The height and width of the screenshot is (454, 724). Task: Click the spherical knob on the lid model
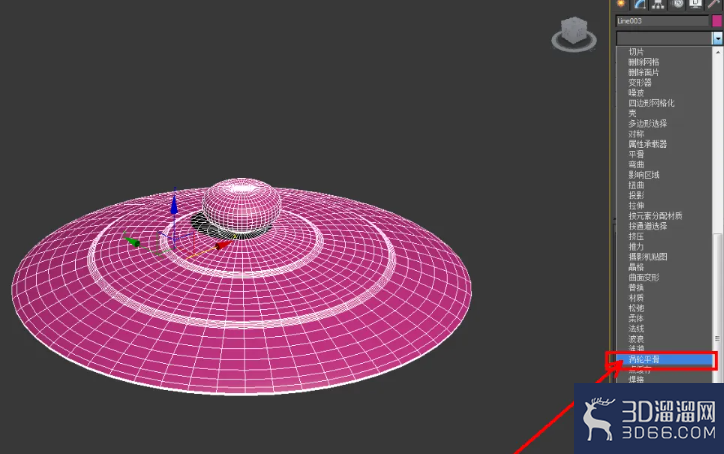coord(241,205)
